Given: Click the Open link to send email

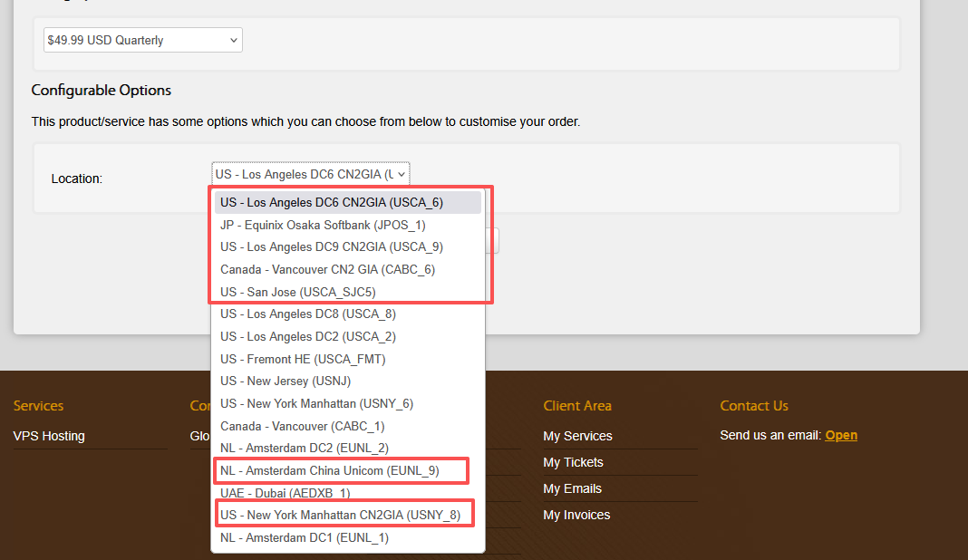Looking at the screenshot, I should tap(841, 435).
